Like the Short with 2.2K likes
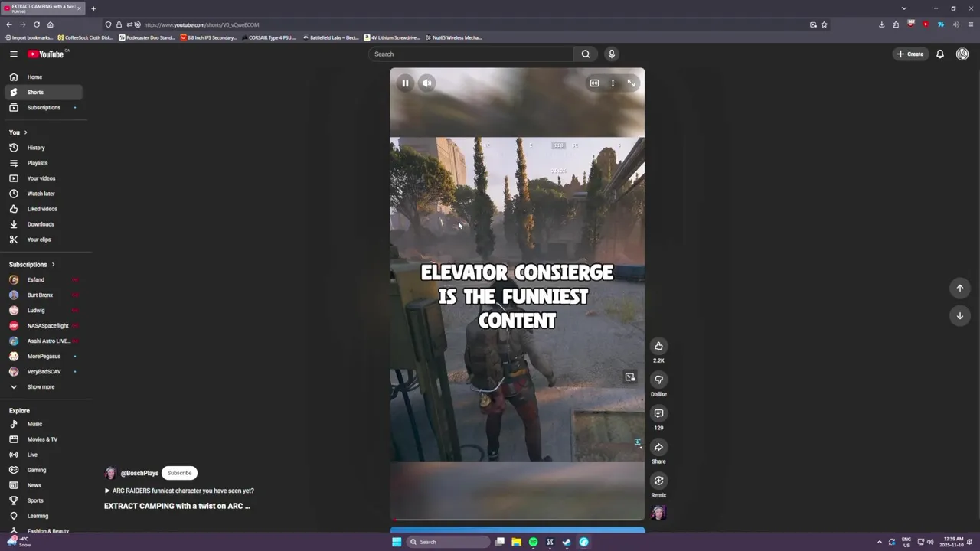980x551 pixels. tap(658, 346)
